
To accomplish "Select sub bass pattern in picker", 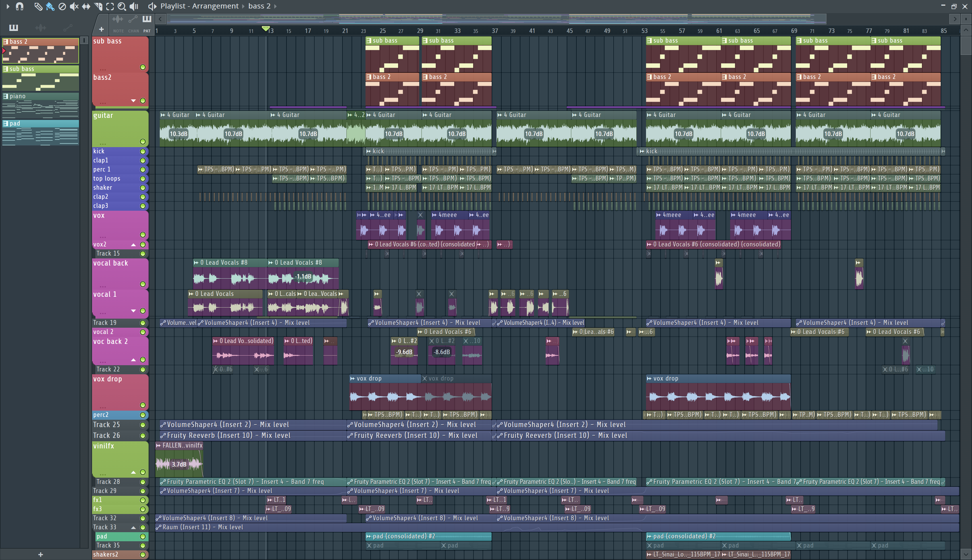I will [x=40, y=78].
